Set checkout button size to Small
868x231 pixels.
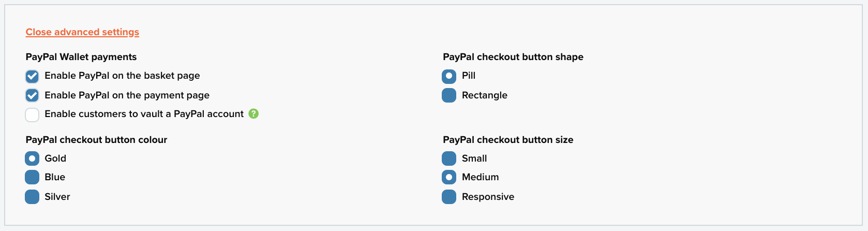[x=449, y=158]
